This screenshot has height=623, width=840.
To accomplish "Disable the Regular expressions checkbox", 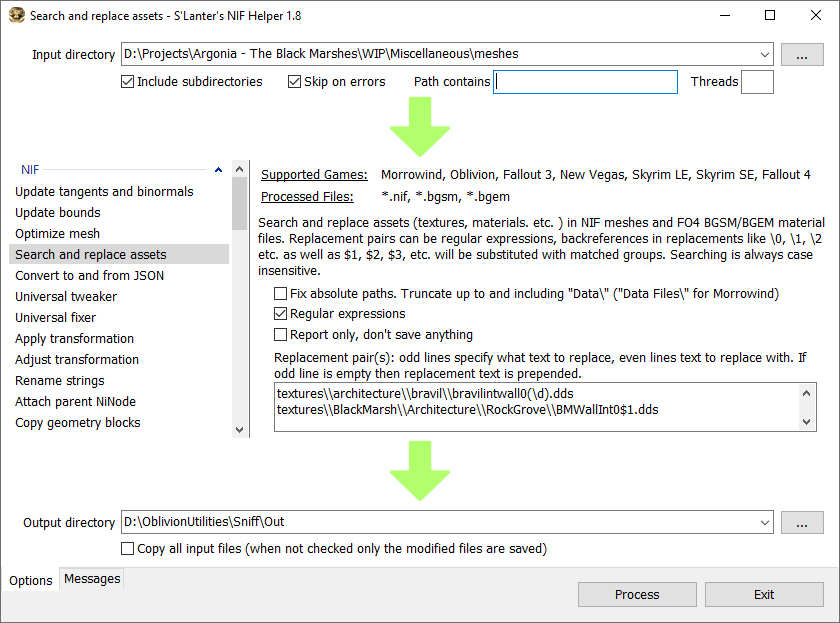I will (281, 314).
